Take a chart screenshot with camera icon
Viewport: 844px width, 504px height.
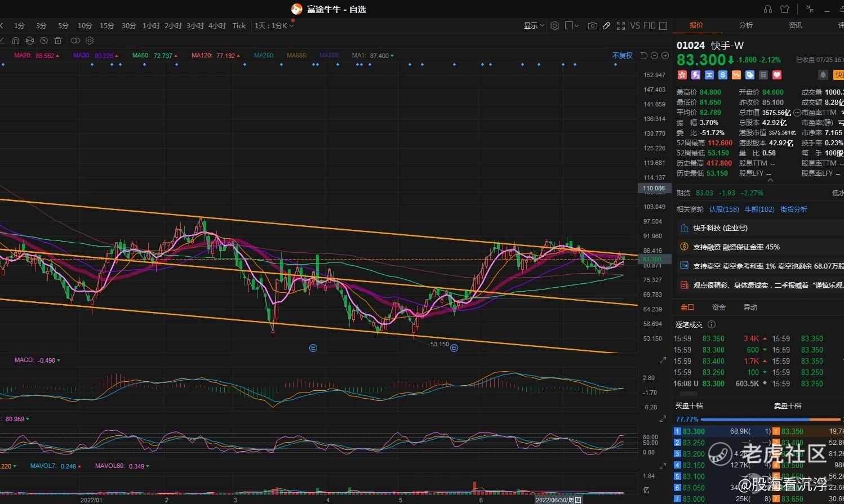592,25
